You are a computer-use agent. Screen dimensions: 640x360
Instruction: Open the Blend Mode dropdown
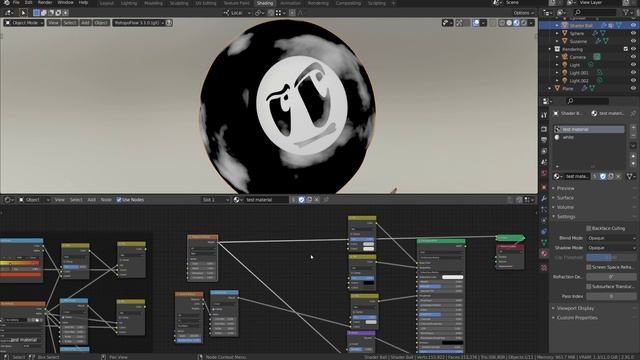[x=611, y=238]
